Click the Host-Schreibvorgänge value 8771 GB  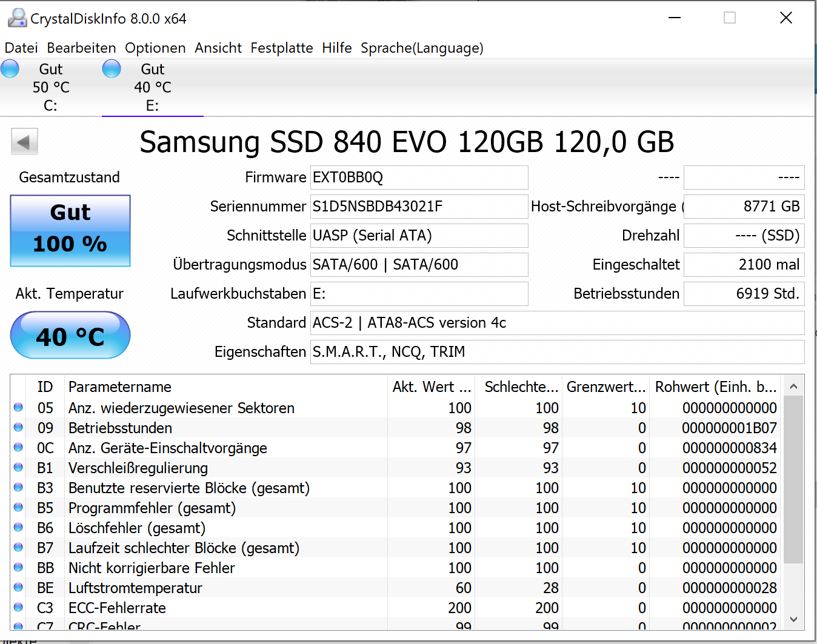click(744, 207)
